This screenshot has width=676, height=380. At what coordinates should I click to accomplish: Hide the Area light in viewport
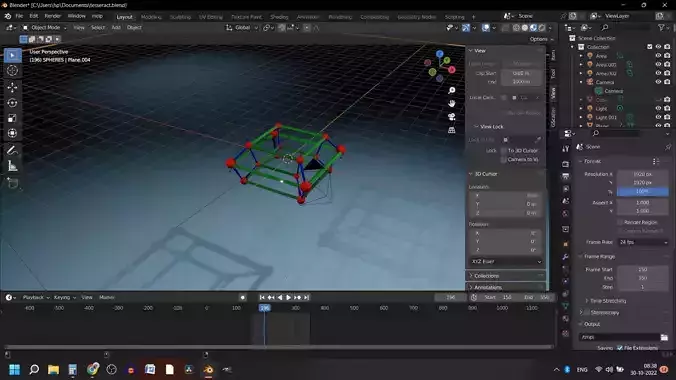click(658, 56)
